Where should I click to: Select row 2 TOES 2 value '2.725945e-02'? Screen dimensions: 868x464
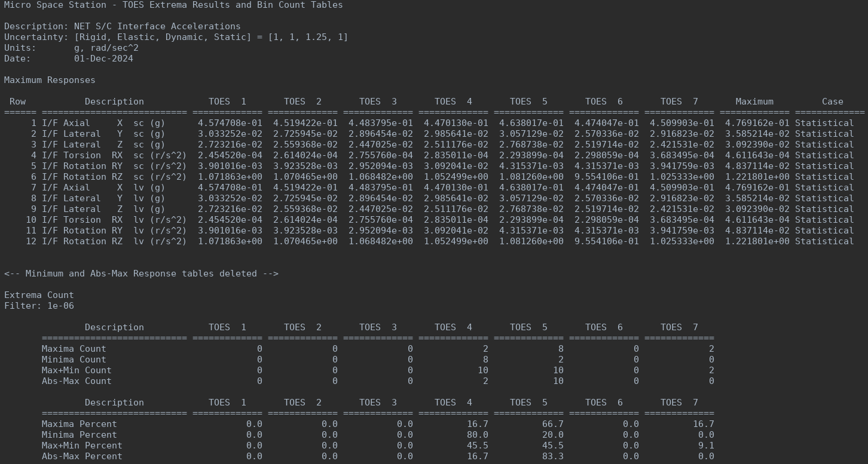(305, 134)
